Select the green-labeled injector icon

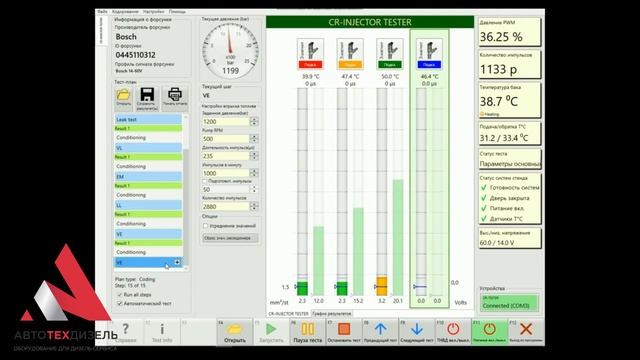pos(389,53)
